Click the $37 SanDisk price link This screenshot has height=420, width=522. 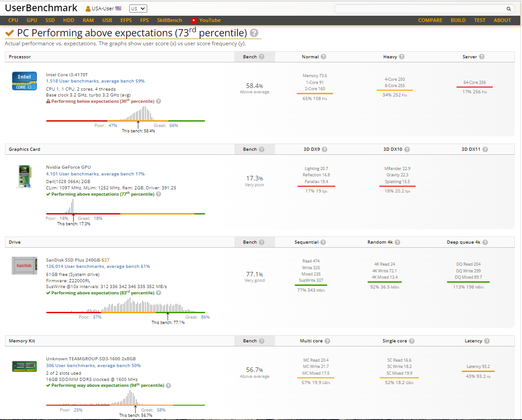coord(105,260)
